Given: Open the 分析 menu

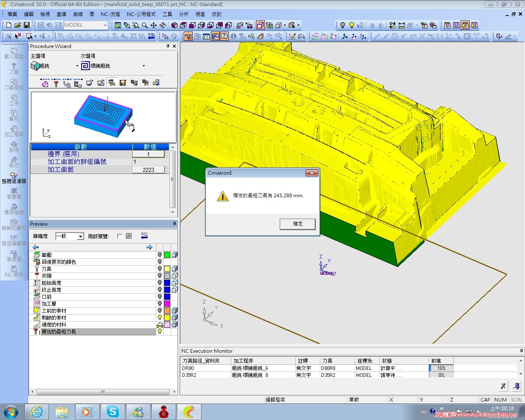Looking at the screenshot, I should (x=184, y=14).
